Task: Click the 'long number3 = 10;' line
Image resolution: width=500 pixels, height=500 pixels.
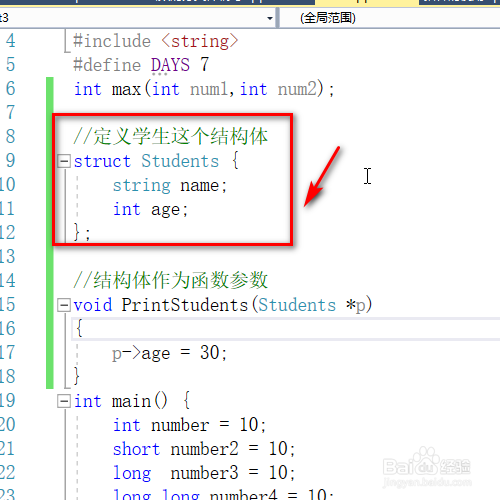Action: [204, 473]
